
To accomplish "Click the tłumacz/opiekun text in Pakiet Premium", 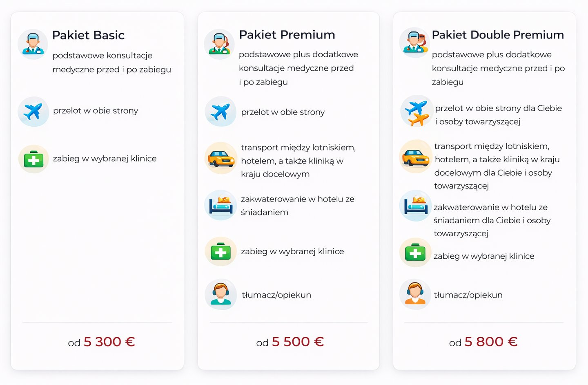I will click(x=276, y=295).
